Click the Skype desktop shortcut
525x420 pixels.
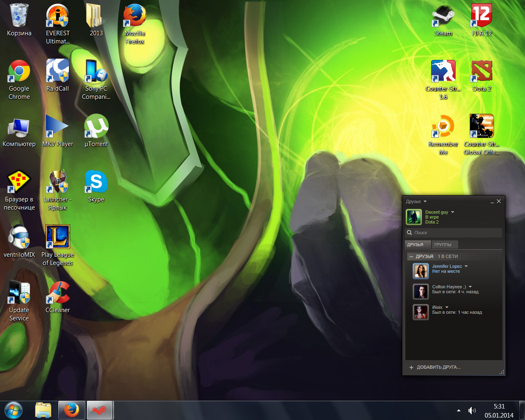pos(96,182)
